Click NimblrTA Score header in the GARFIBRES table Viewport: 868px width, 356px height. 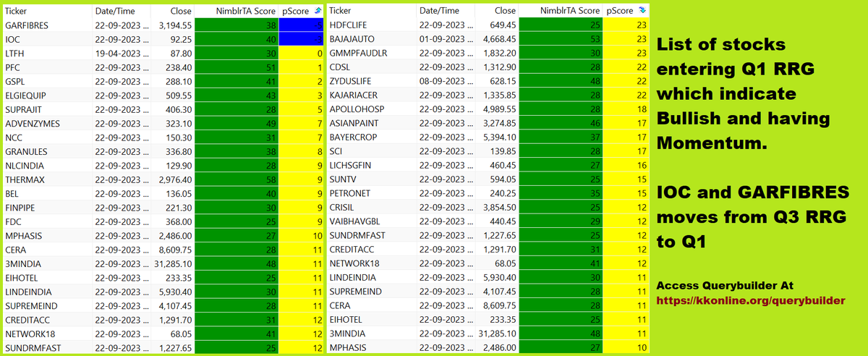[x=247, y=11]
